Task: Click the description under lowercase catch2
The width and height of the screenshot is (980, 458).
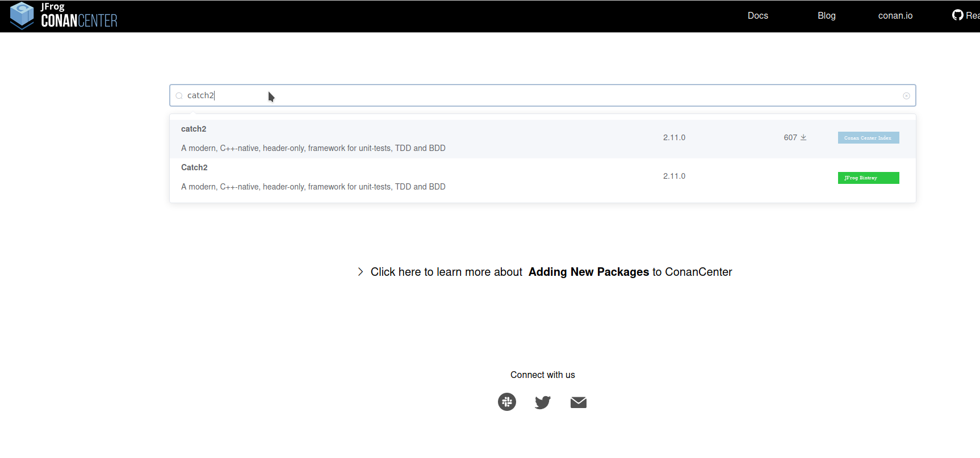Action: [313, 148]
